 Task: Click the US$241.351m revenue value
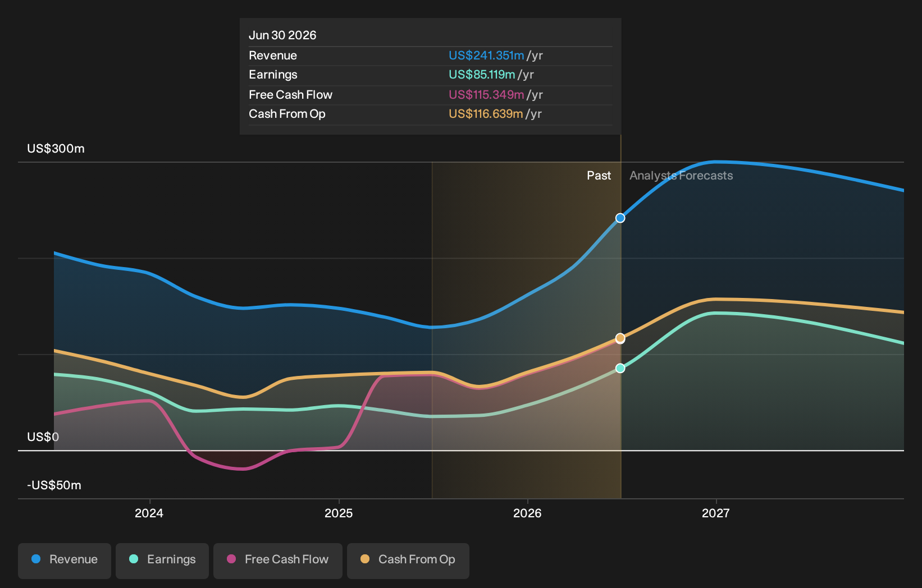(x=486, y=56)
